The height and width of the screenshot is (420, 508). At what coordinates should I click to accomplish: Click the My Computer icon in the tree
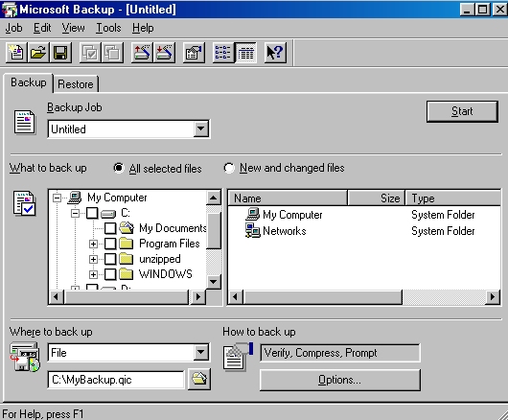pyautogui.click(x=75, y=198)
